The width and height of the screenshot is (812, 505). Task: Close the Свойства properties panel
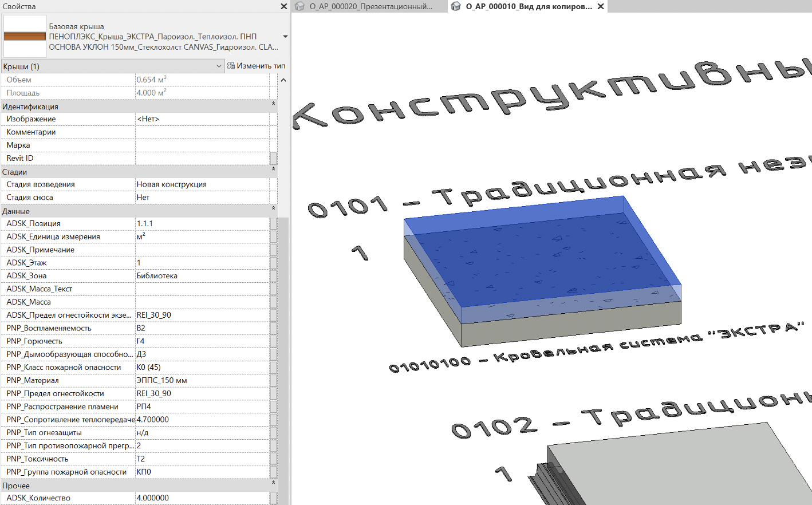(x=283, y=6)
